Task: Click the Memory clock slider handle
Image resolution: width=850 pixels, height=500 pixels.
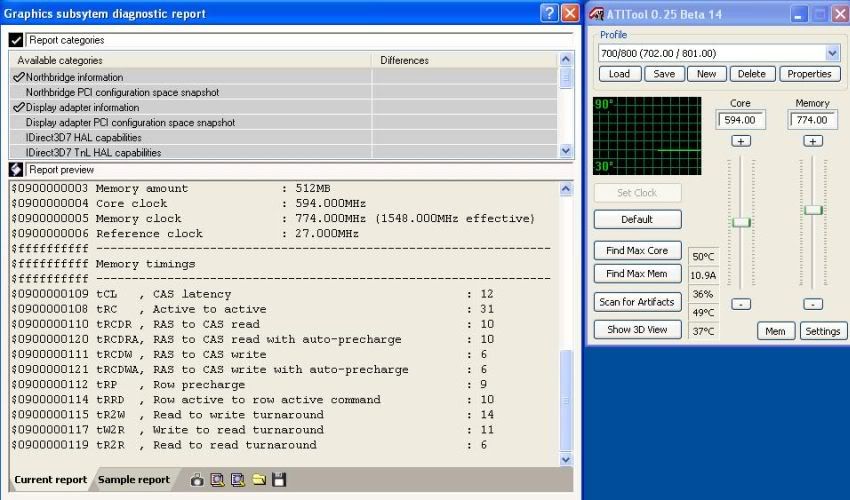Action: click(x=813, y=209)
